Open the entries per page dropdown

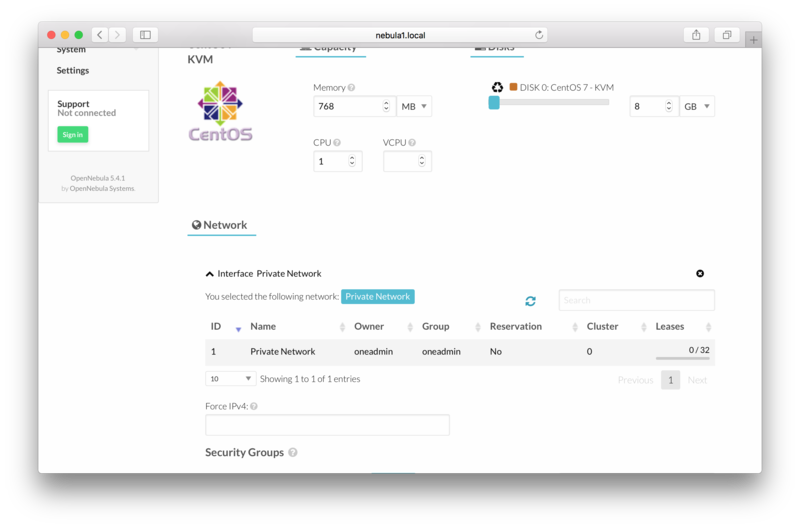tap(230, 379)
